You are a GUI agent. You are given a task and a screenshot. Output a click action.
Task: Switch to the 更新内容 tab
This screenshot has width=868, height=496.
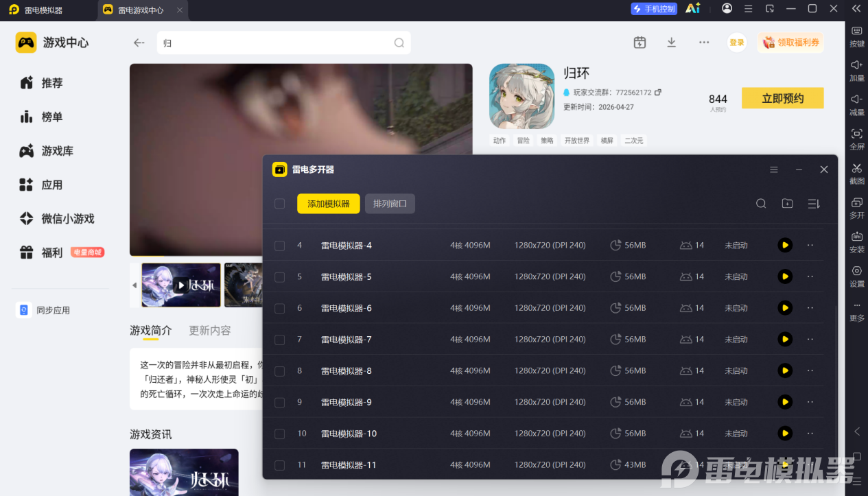pos(210,331)
